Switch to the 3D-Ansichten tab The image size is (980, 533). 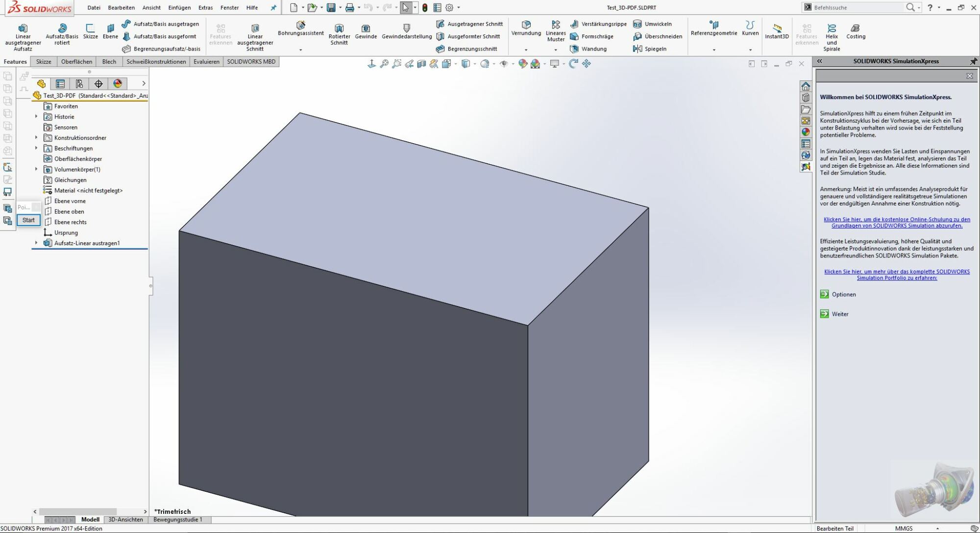(125, 520)
